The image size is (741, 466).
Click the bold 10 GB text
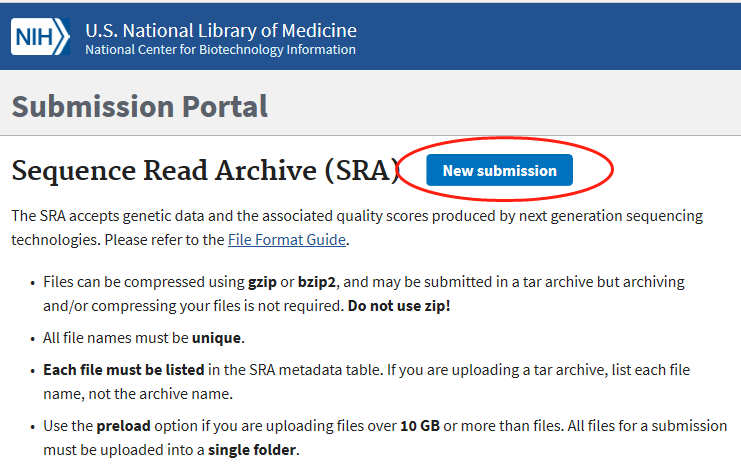(420, 425)
